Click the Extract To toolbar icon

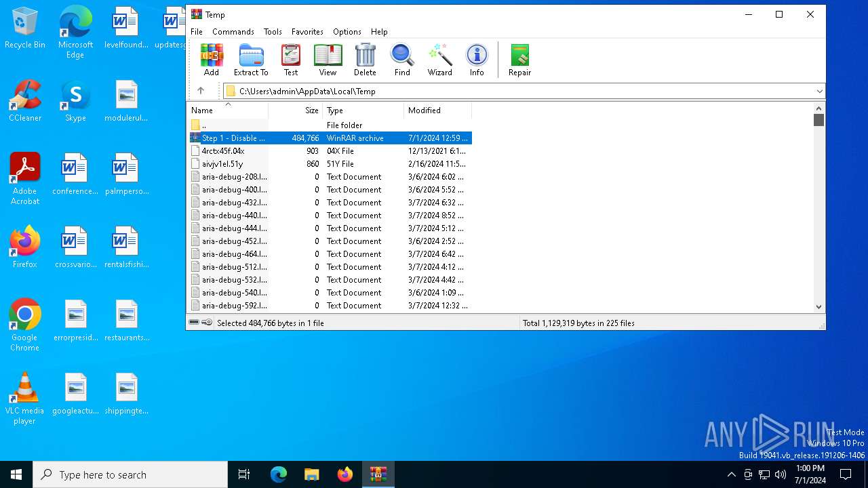tap(251, 60)
